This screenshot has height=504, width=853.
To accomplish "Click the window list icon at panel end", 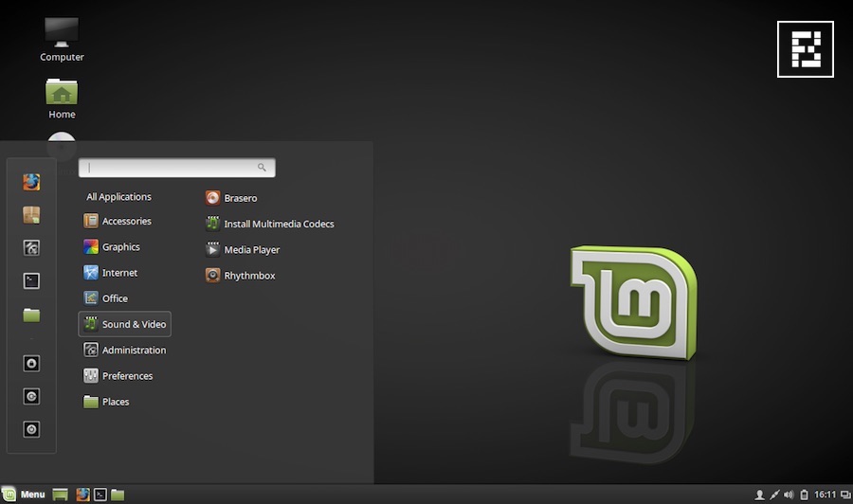I will tap(845, 495).
